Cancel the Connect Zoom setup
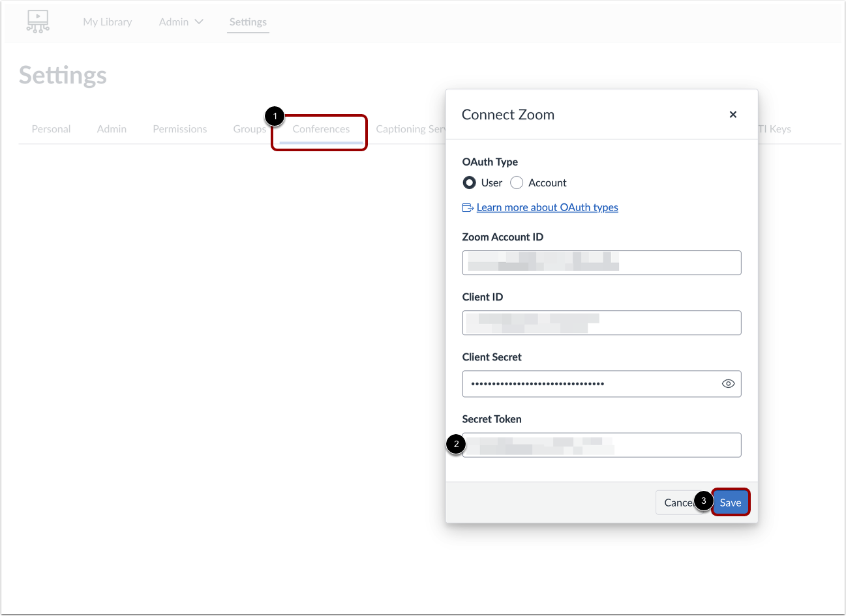This screenshot has width=846, height=616. coord(678,502)
